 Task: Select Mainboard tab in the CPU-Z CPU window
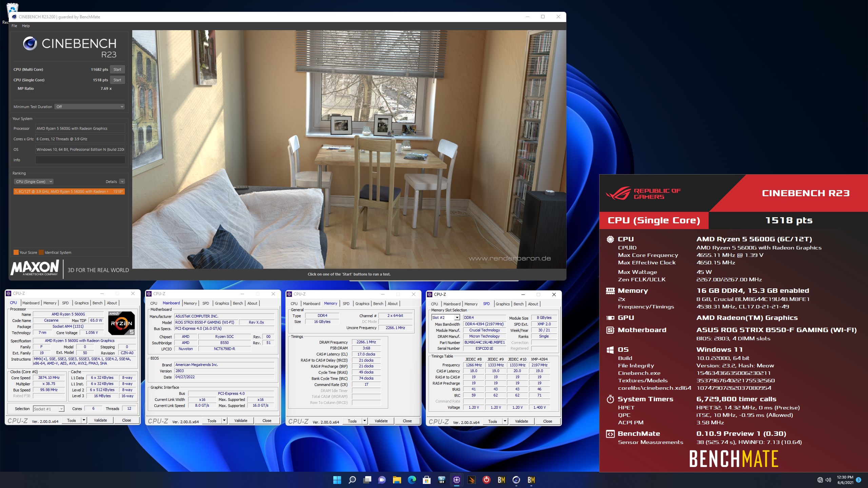tap(31, 303)
